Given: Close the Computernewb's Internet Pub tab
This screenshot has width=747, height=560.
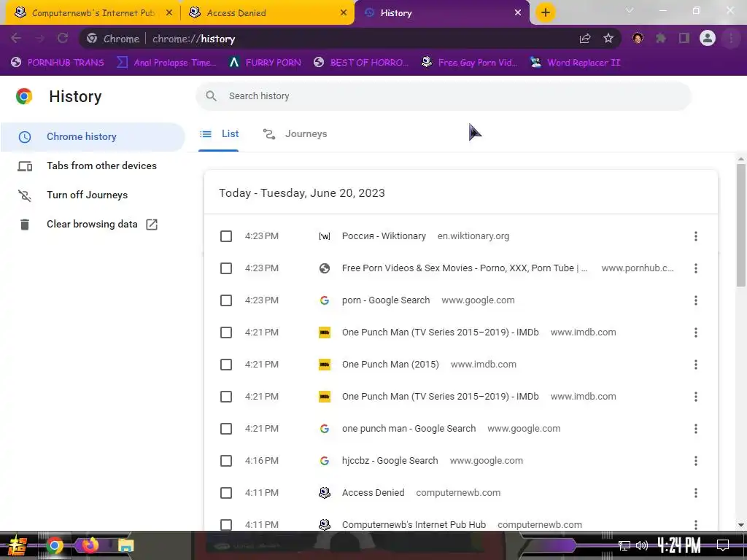Looking at the screenshot, I should (x=169, y=13).
